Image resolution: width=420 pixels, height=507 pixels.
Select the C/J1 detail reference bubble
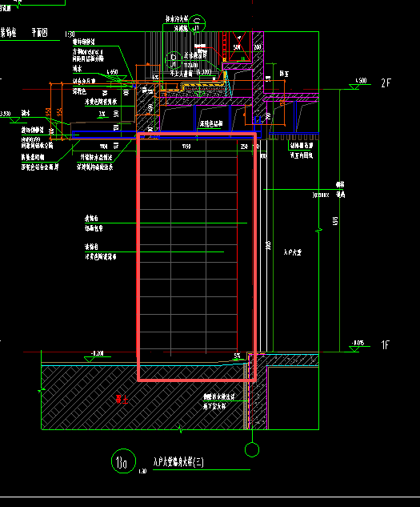pyautogui.click(x=197, y=23)
